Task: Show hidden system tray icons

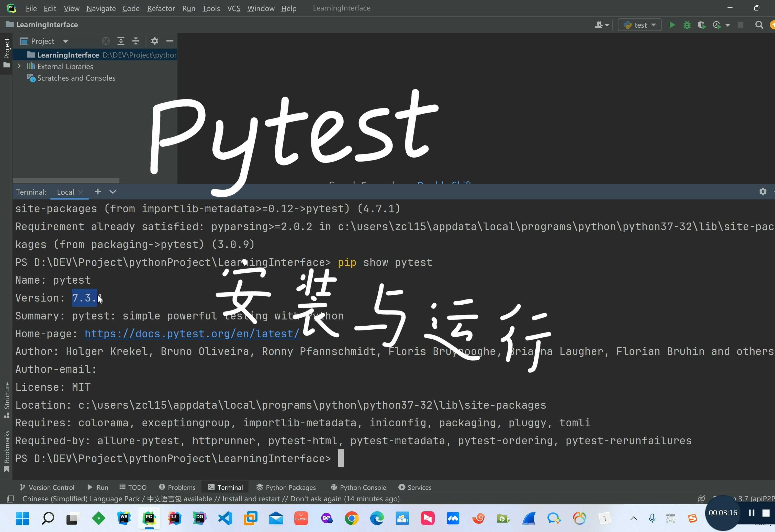Action: (x=634, y=518)
